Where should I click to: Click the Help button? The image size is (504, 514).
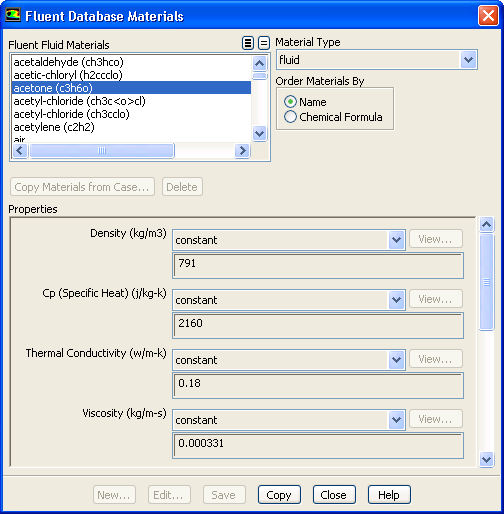[x=389, y=495]
